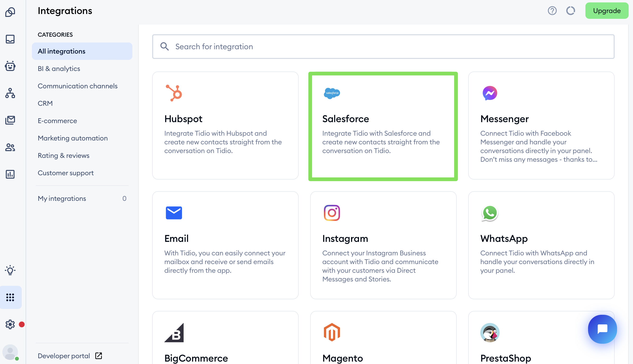Click the Messenger description text
Viewport: 633px width, 364px height.
click(539, 146)
